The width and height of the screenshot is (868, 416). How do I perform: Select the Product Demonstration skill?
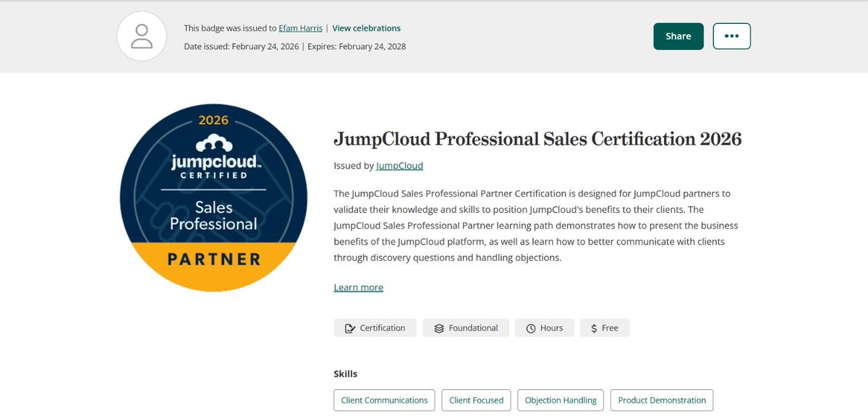point(662,400)
